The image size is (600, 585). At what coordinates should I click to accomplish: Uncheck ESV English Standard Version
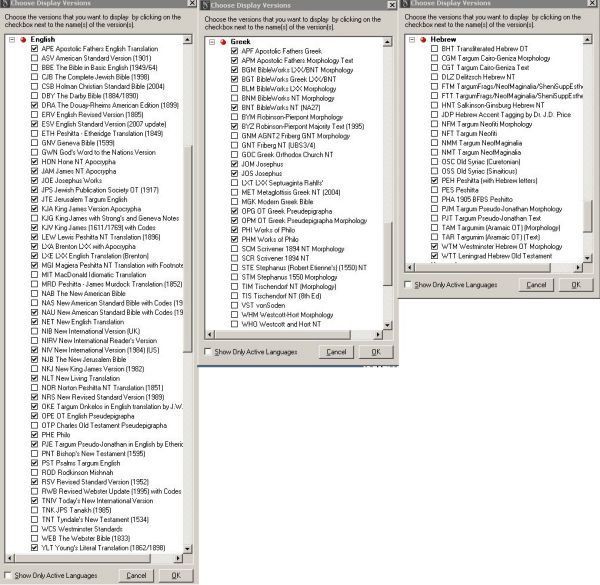34,124
